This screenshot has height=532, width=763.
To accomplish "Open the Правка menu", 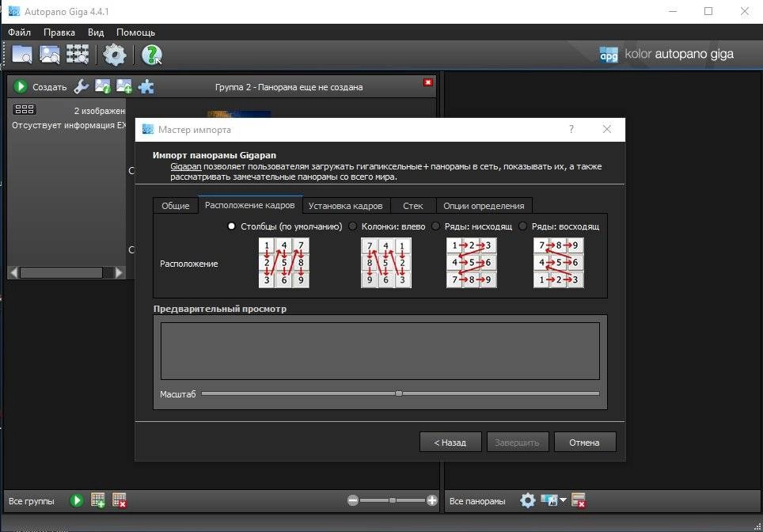I will coord(59,32).
